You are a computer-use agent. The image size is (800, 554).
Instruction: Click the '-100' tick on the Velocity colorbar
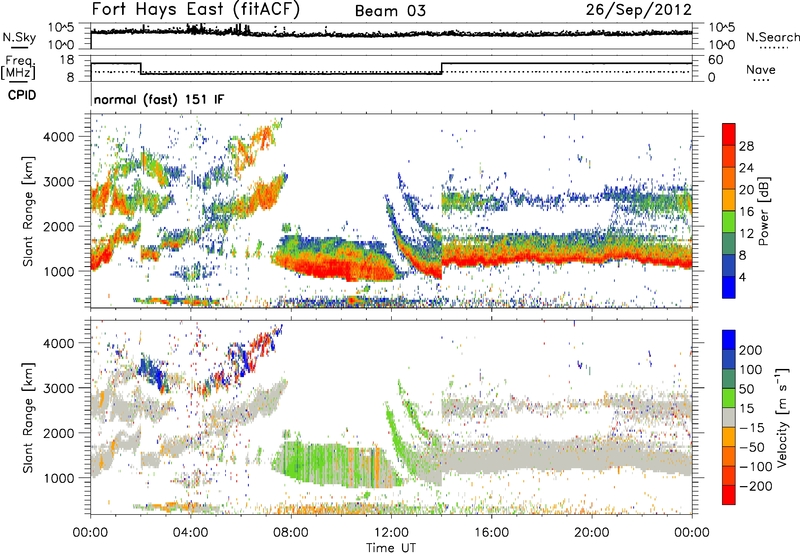tap(756, 466)
